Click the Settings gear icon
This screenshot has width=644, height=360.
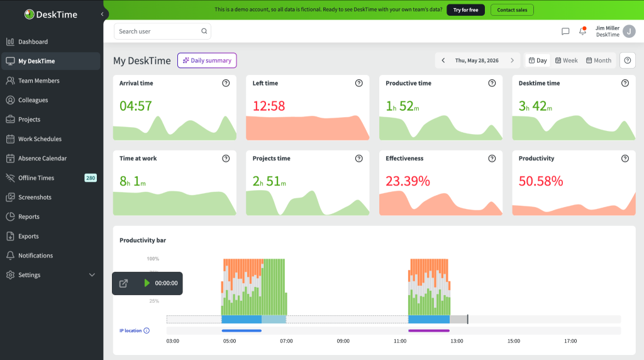(x=10, y=275)
